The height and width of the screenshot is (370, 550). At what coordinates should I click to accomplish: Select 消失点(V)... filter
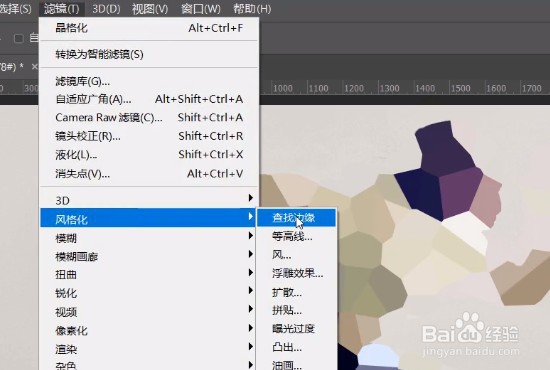coord(149,174)
